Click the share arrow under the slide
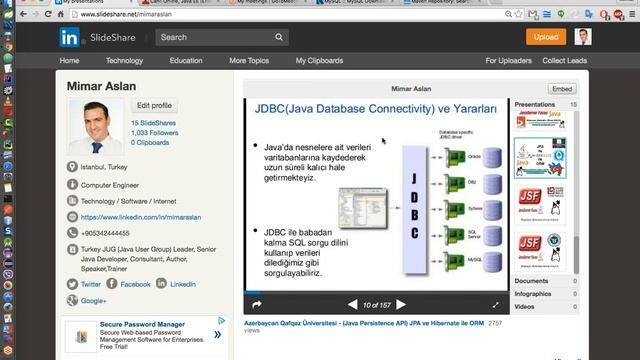 click(x=257, y=304)
